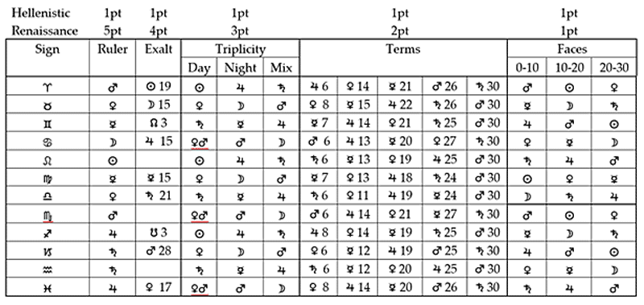Click the Mars 28 exaltation cell for Capricorn
Viewport: 644px width, 305px height.
(x=159, y=251)
